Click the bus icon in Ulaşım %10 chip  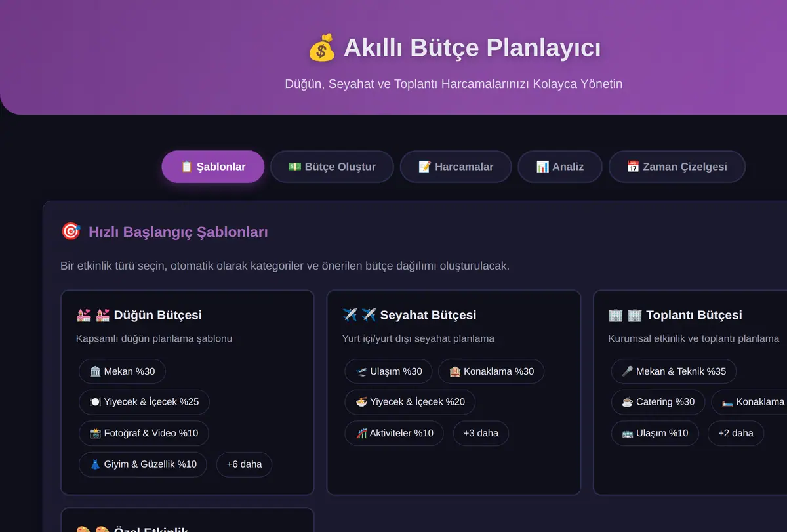click(628, 433)
